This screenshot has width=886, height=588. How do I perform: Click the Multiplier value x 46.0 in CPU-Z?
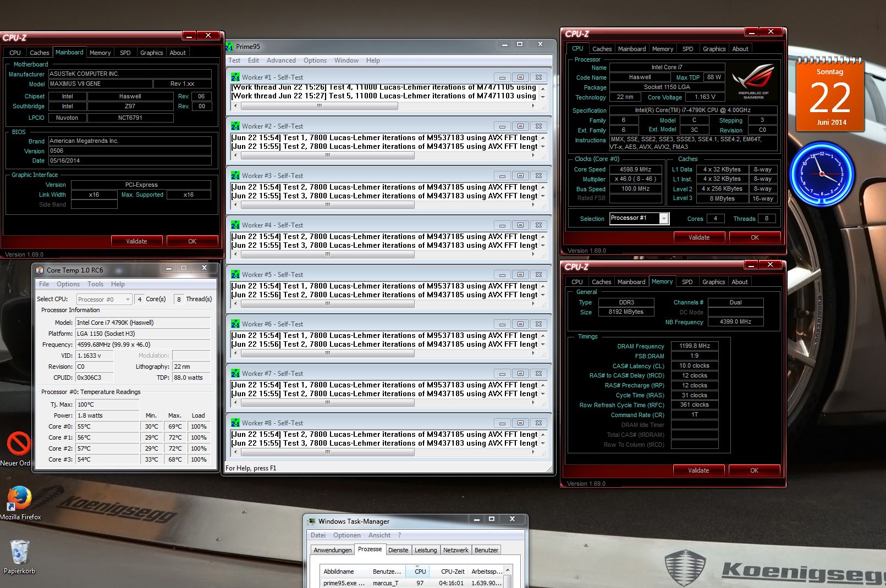tap(635, 179)
